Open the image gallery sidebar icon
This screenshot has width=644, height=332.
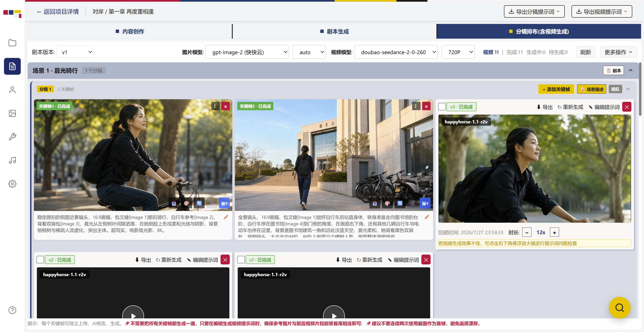(12, 113)
